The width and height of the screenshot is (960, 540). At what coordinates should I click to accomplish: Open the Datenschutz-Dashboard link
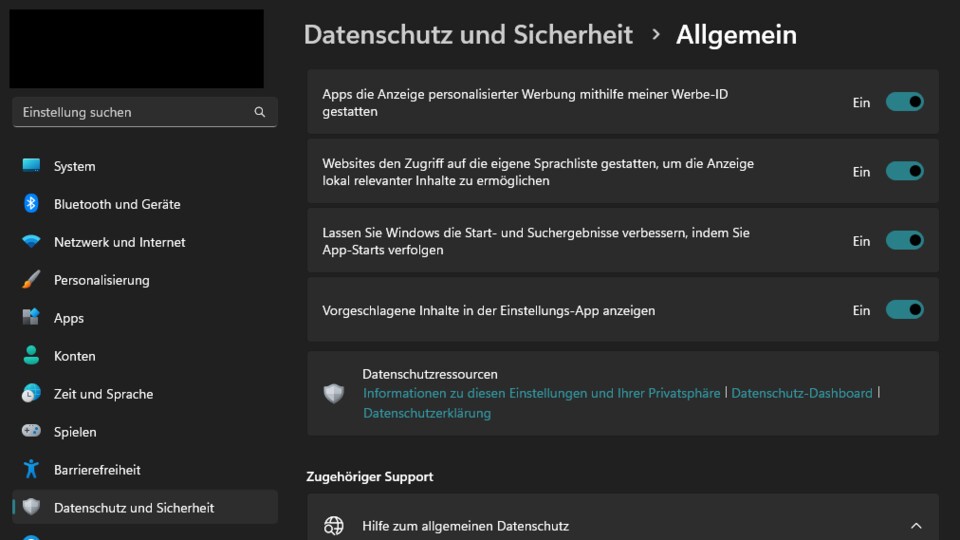point(801,393)
